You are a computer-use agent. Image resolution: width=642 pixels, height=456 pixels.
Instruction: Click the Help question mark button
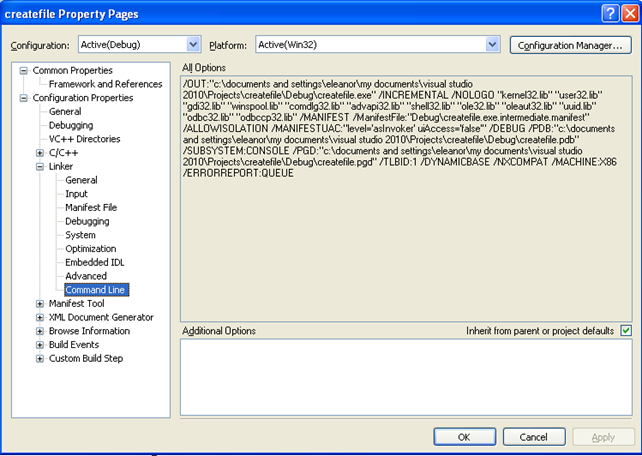click(608, 13)
